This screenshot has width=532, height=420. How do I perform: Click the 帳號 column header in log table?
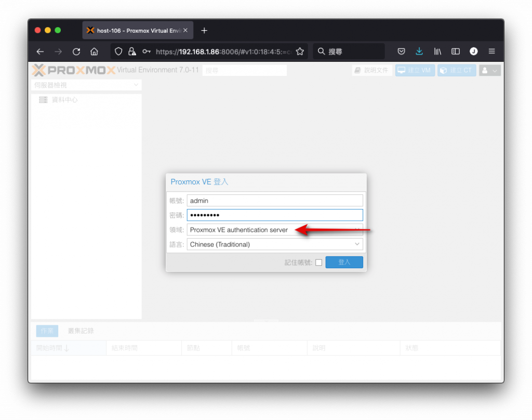(270, 348)
